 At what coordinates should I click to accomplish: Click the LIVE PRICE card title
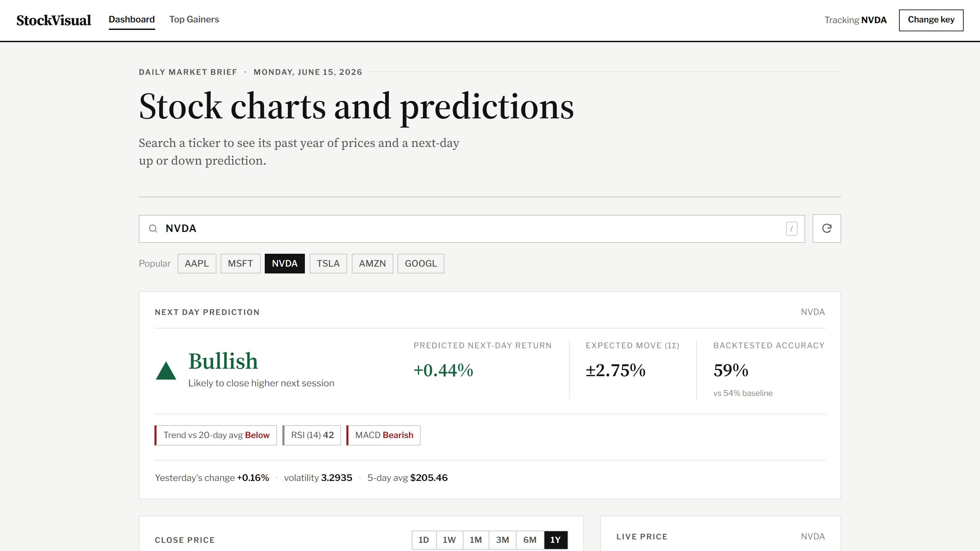[642, 537]
